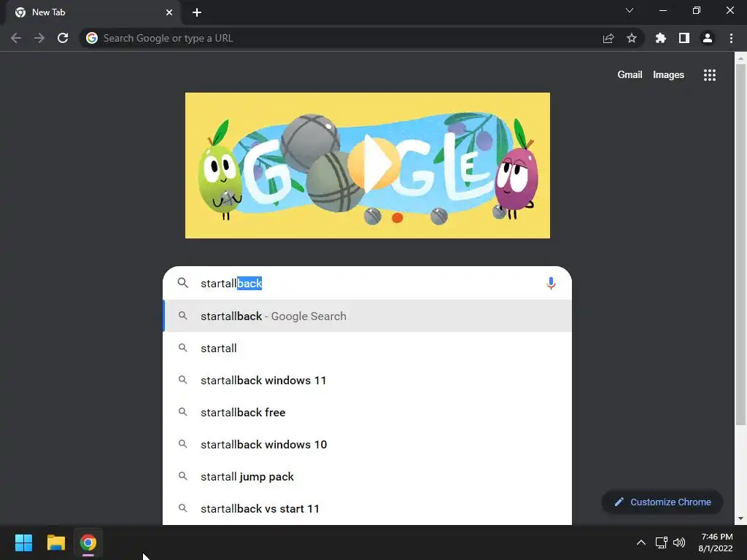Open the Chrome profile avatar
The width and height of the screenshot is (747, 560).
point(708,38)
